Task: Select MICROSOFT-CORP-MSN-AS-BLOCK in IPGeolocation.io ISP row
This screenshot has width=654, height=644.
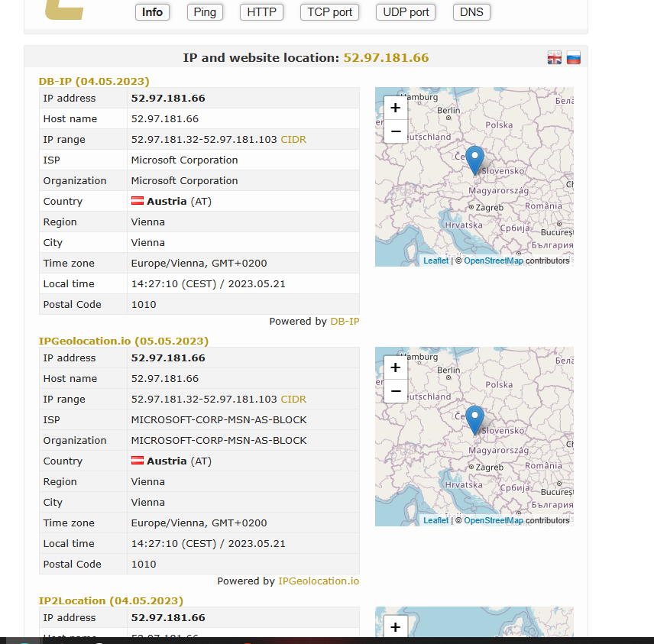Action: [219, 420]
